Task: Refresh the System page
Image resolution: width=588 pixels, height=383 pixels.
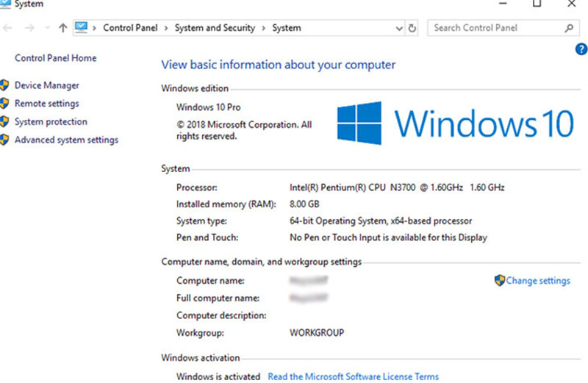Action: click(x=412, y=28)
